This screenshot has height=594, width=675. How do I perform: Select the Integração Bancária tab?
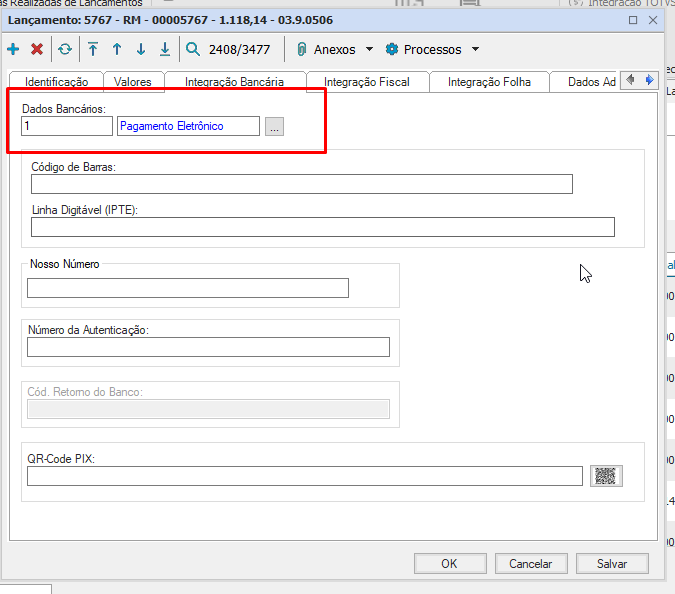[x=235, y=82]
